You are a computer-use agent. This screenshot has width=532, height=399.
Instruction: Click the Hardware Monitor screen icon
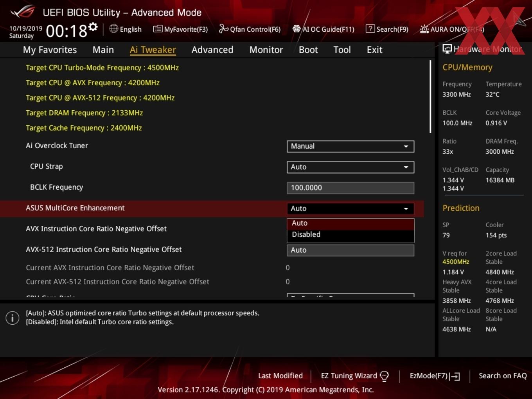pos(447,49)
